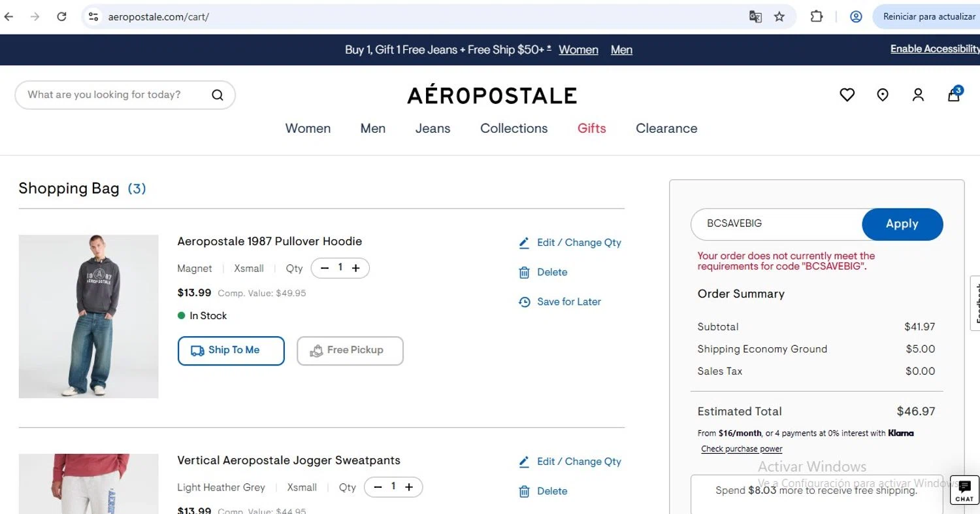Open the browser extensions puzzle icon
980x514 pixels.
817,16
